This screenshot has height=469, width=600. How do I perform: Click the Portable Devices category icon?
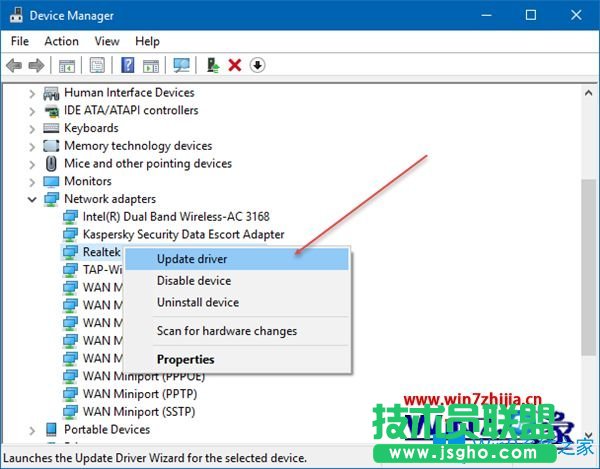point(51,430)
